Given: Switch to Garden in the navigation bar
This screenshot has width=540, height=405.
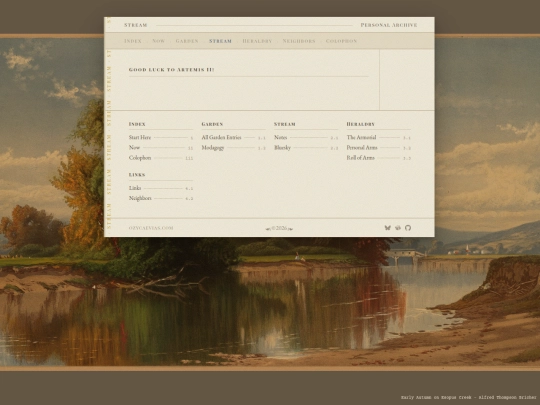Looking at the screenshot, I should click(187, 41).
